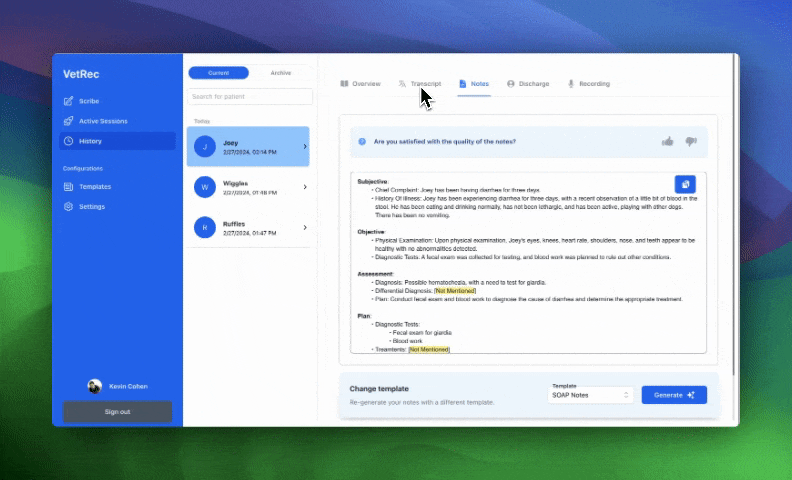Select the Current patient list toggle
The image size is (792, 480).
218,73
